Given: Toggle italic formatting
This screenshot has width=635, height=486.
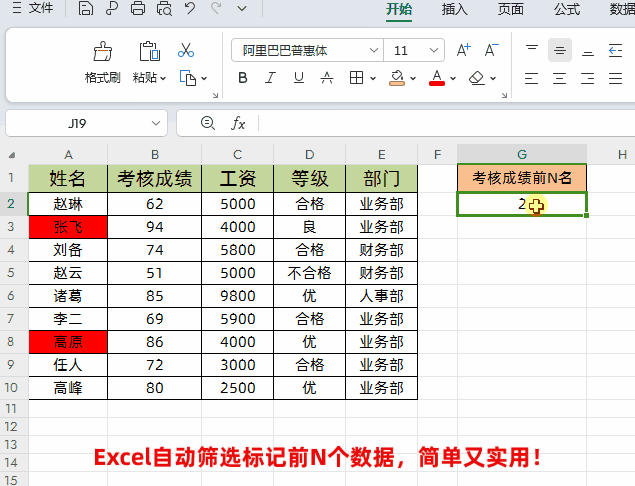Looking at the screenshot, I should tap(271, 78).
